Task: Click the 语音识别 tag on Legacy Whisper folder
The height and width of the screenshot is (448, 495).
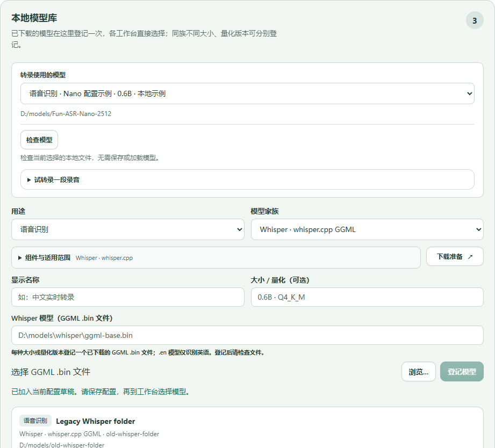Action: [x=35, y=421]
